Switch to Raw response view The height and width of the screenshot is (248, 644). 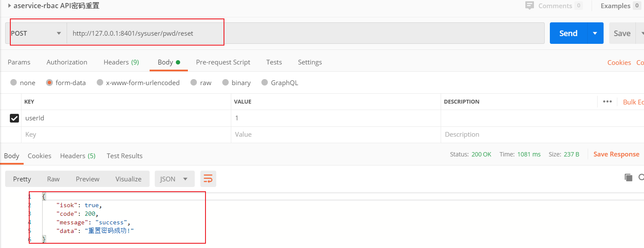(53, 179)
